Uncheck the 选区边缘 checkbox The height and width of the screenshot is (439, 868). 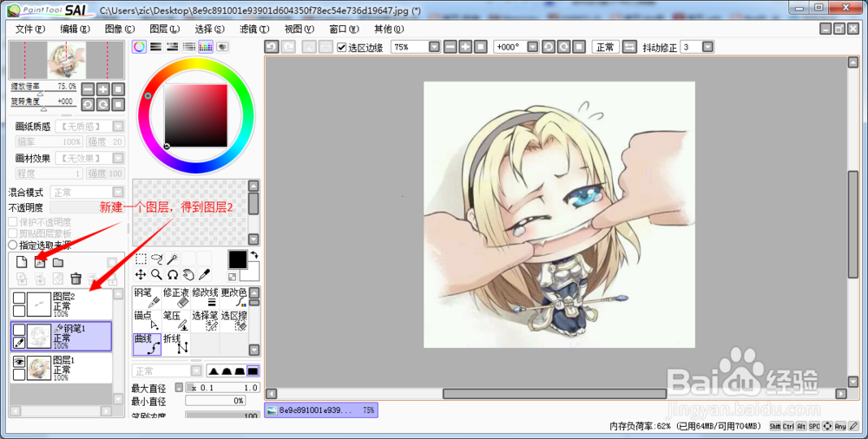point(341,47)
